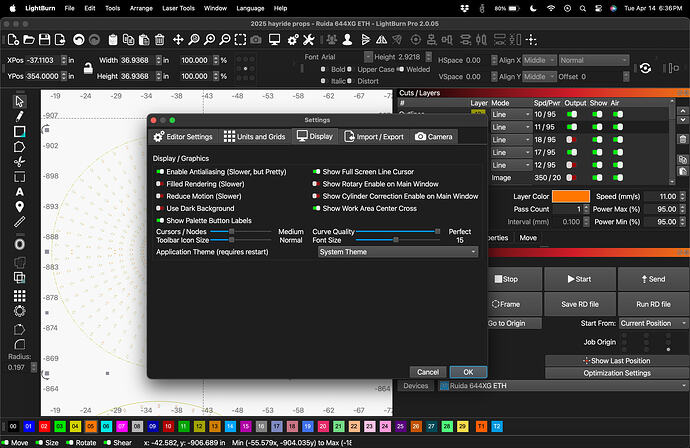
Task: Select the Text tool labeled A
Action: point(19,192)
